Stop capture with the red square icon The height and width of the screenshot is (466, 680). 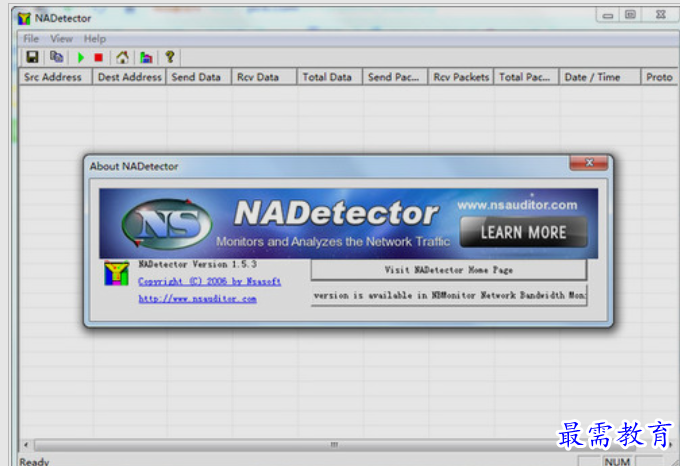98,57
